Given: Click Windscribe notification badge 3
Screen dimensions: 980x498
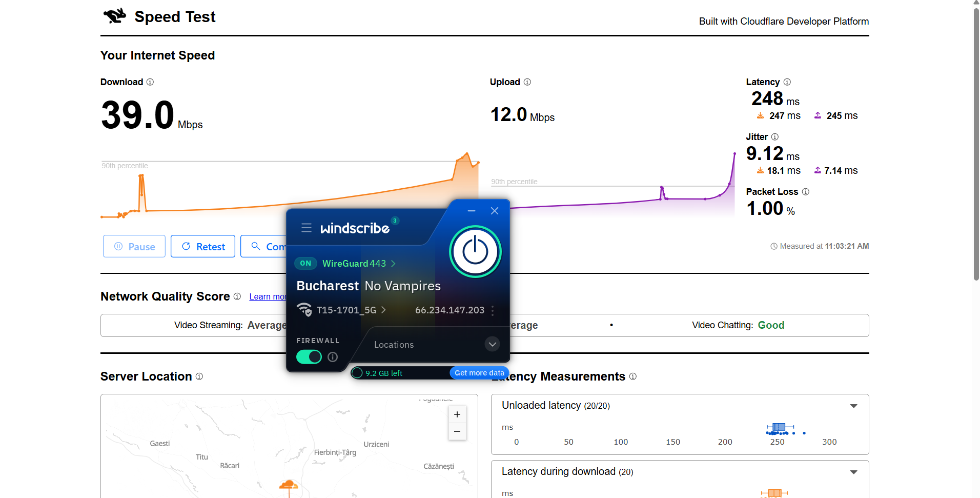Looking at the screenshot, I should [x=395, y=221].
